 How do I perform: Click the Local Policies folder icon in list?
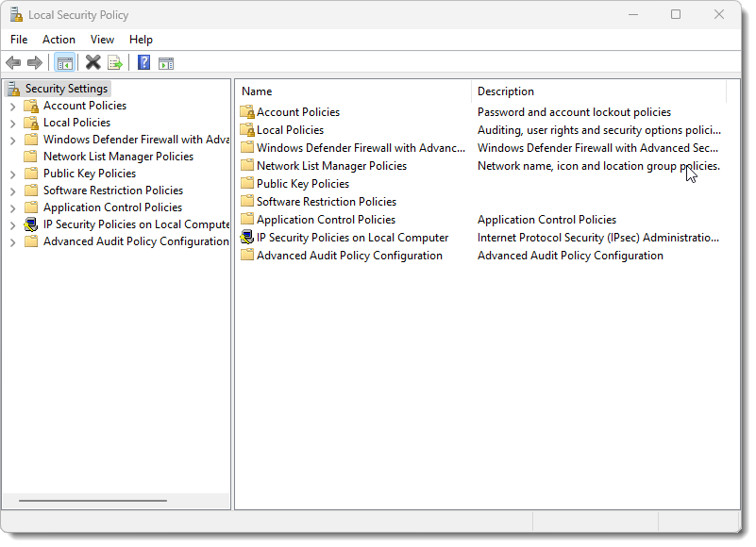247,130
